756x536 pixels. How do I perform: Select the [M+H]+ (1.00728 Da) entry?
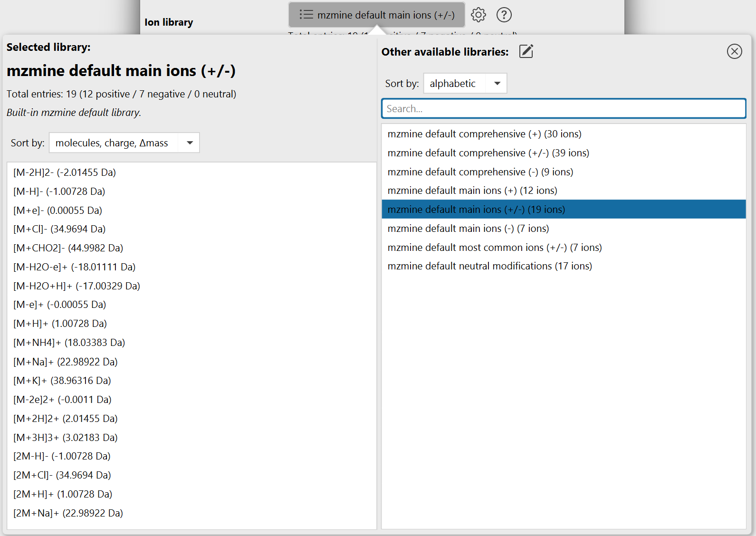point(192,324)
